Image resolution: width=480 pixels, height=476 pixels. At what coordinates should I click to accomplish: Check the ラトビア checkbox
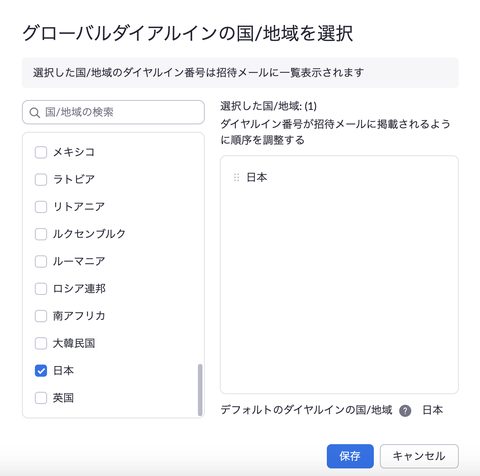click(x=41, y=180)
